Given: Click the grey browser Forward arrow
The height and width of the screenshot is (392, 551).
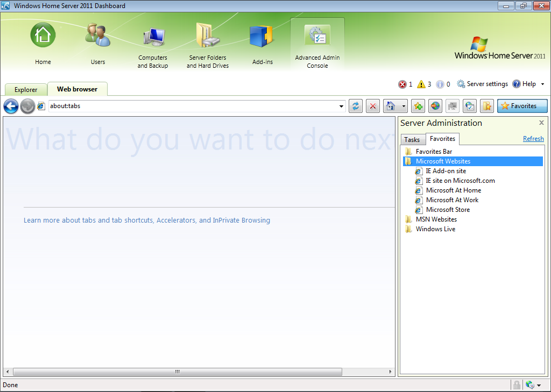Looking at the screenshot, I should [27, 106].
